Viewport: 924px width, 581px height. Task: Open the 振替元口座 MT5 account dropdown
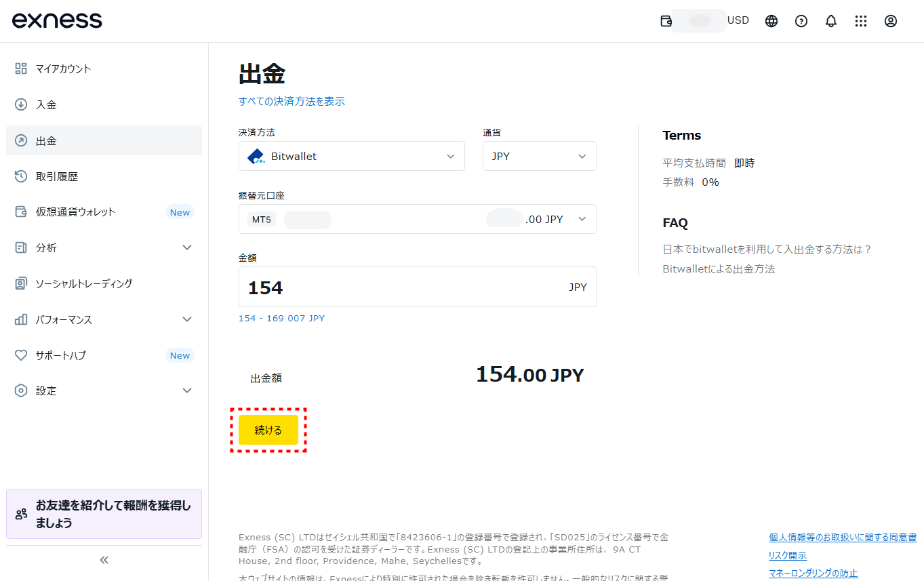pyautogui.click(x=418, y=219)
